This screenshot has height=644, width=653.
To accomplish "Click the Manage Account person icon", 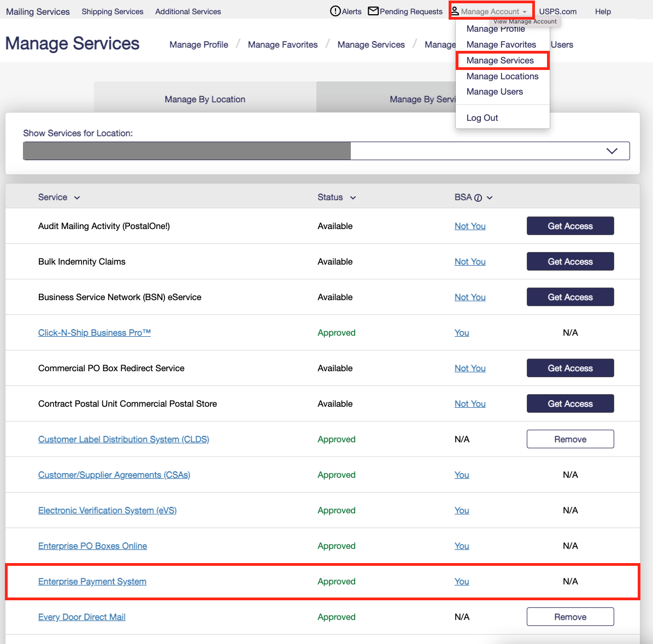I will (455, 11).
